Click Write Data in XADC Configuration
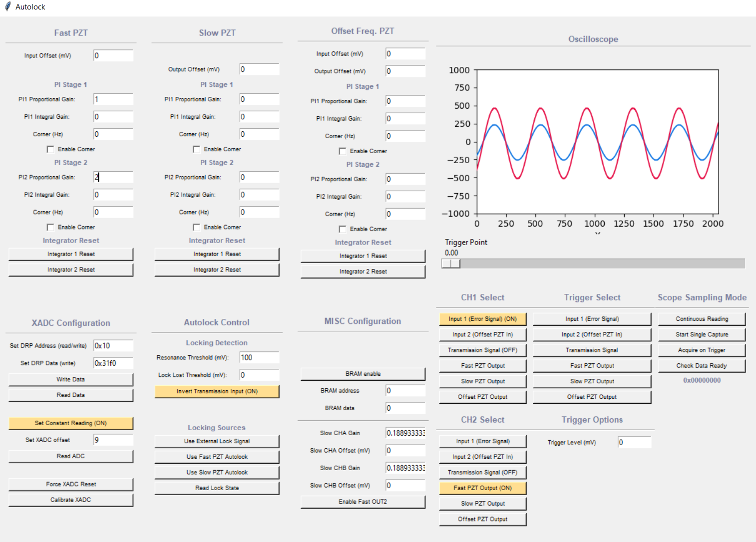 (x=71, y=380)
